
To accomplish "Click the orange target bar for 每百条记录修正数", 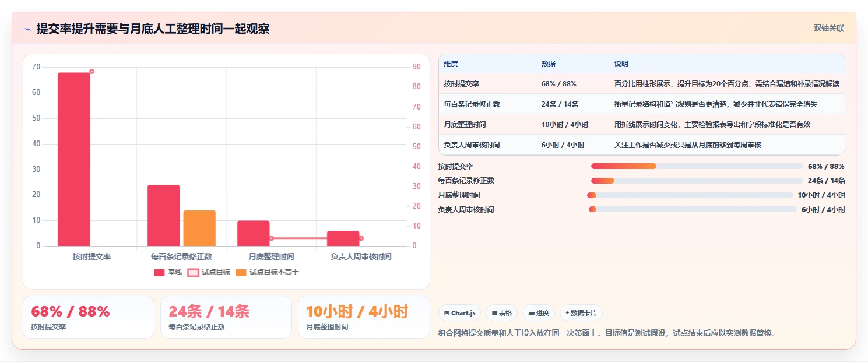I will tap(199, 228).
